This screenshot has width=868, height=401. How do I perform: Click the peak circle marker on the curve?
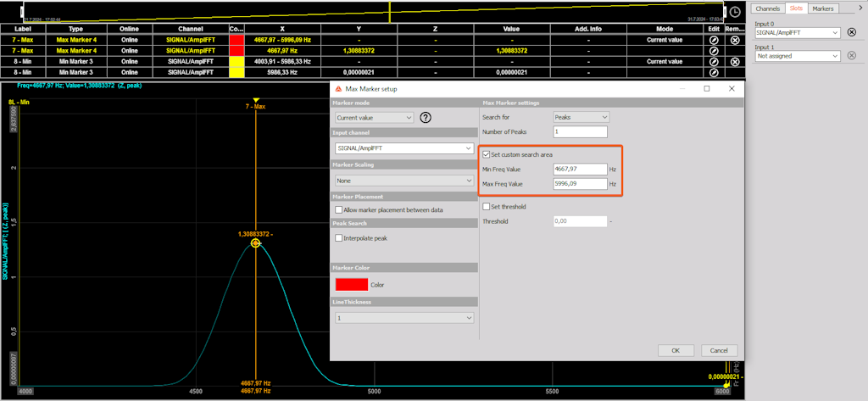tap(255, 243)
